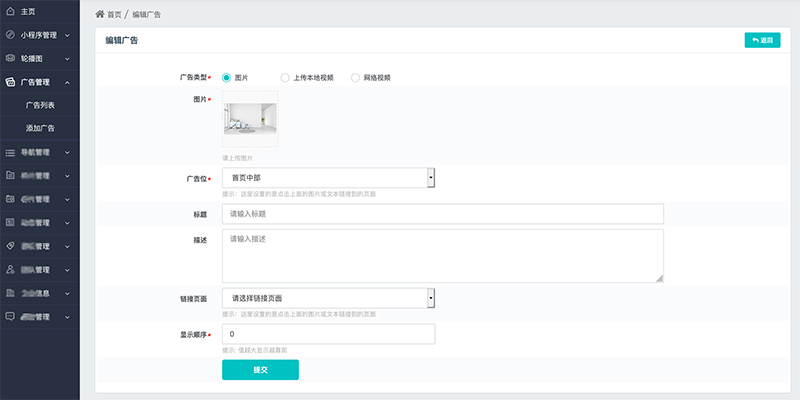Open 添加广告 in the sidebar submenu
Screen dimensions: 800x400
(41, 129)
